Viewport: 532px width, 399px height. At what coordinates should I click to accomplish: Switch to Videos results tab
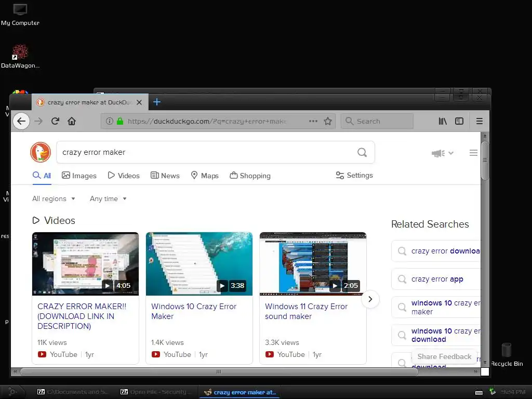click(x=124, y=176)
